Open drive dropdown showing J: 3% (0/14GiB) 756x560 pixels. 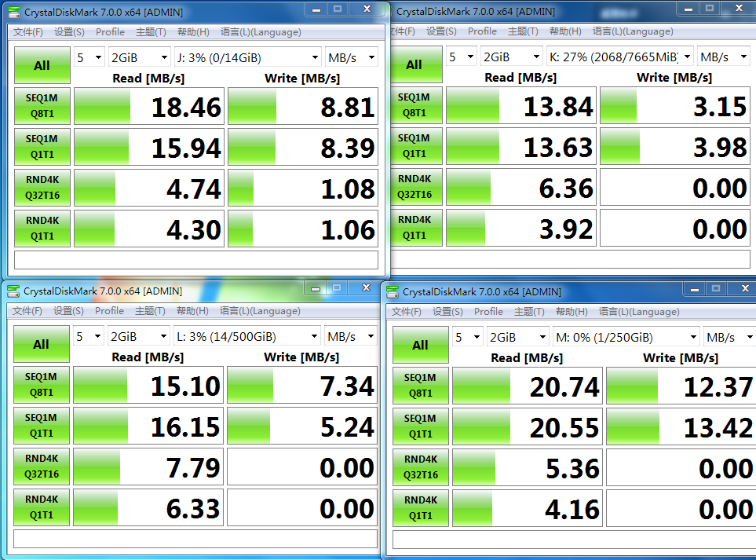pos(247,57)
